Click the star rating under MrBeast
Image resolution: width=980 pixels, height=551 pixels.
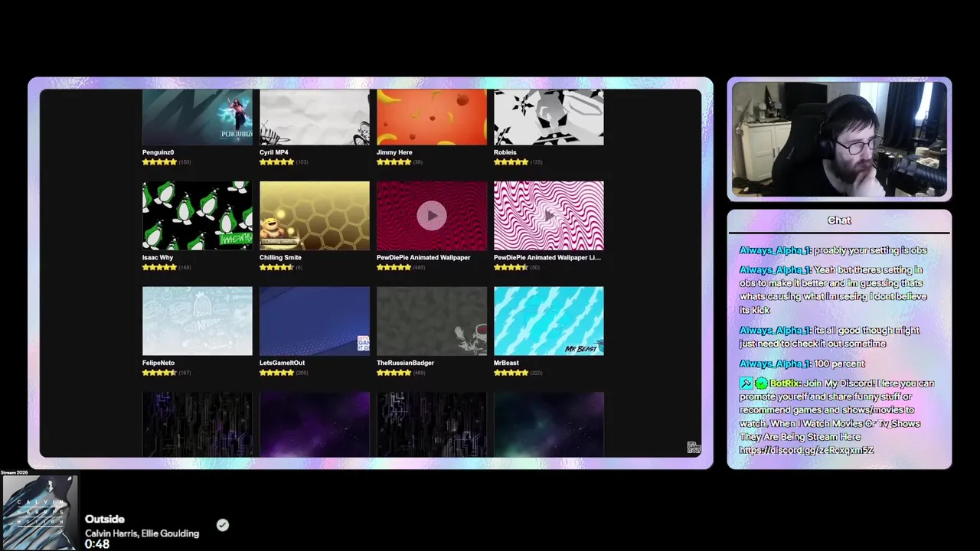(x=511, y=373)
